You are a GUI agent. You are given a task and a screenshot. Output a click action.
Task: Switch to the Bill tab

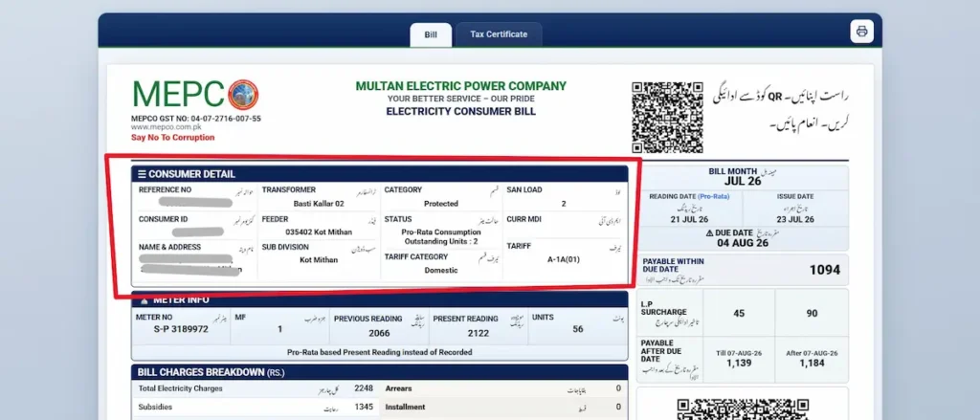click(431, 34)
